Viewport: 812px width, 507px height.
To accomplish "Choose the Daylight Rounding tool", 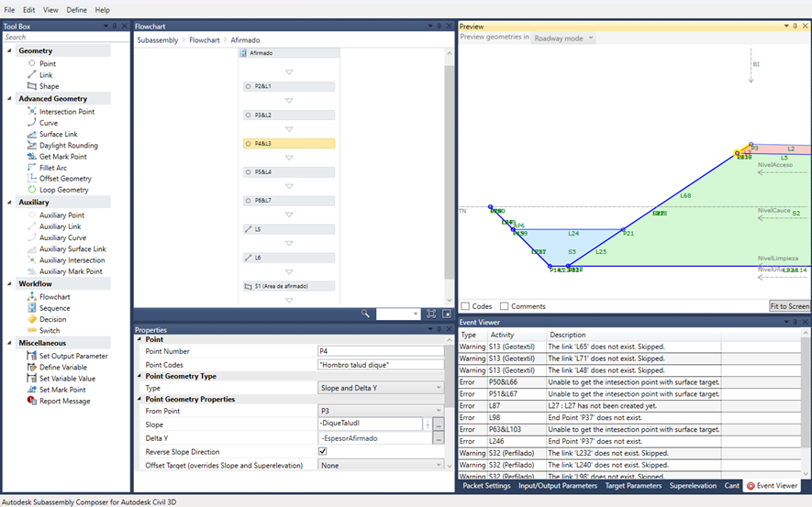I will coord(69,146).
